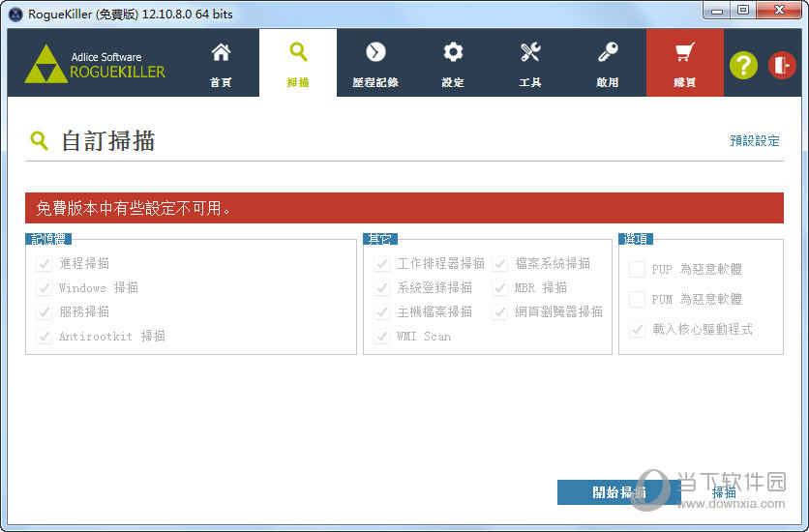Click the 記憶體 group label
Screen dimensions: 809x532
click(48, 239)
